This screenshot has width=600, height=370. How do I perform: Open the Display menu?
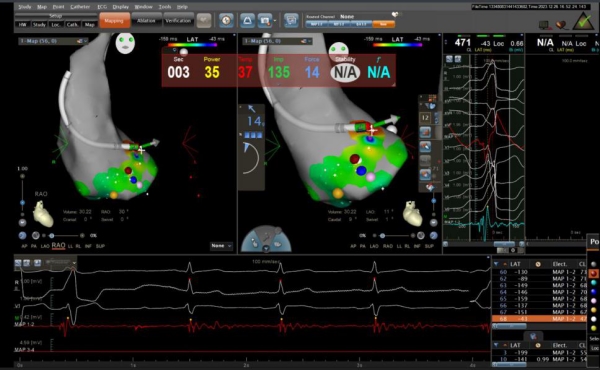click(121, 7)
